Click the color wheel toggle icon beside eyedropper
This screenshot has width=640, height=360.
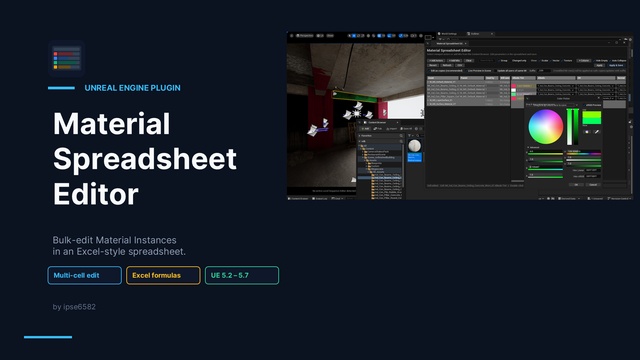(587, 132)
